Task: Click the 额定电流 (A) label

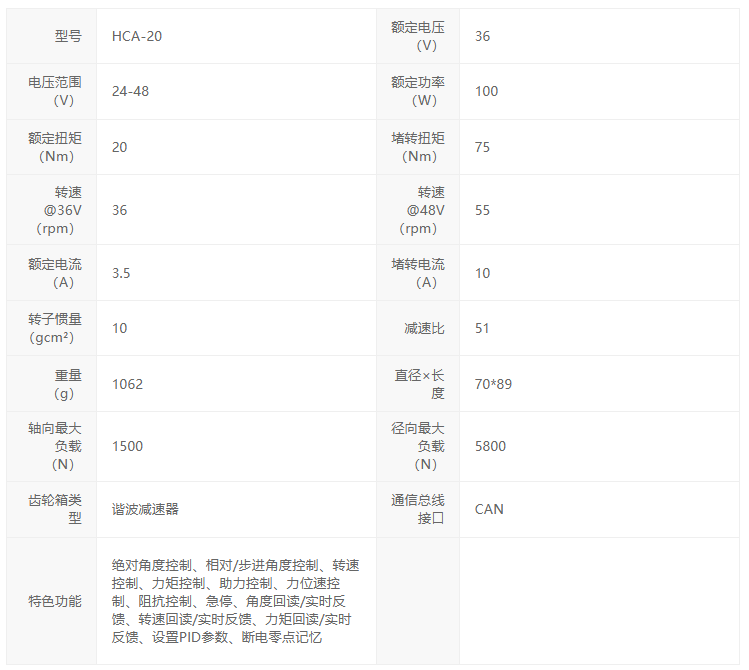Action: click(55, 273)
